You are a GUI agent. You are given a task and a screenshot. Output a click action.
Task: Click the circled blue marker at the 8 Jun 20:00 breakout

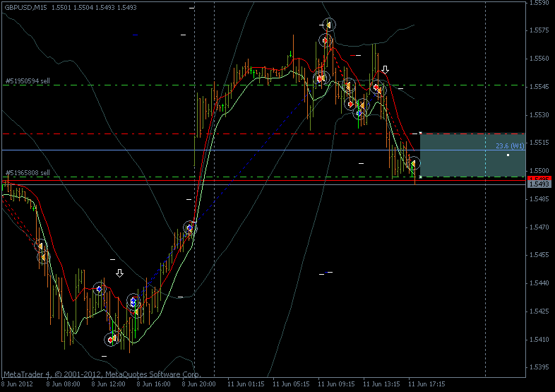[x=190, y=227]
